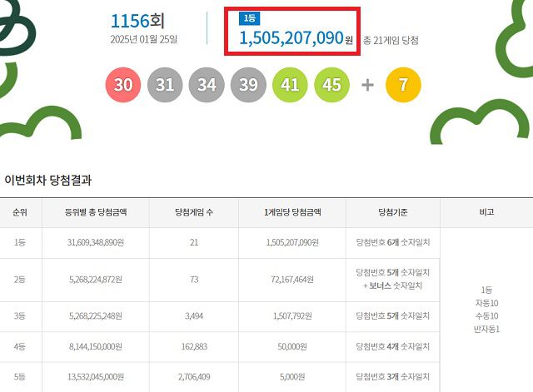This screenshot has height=392, width=533.
Task: Click total prize 5,268,224,872원
Action: [x=96, y=280]
